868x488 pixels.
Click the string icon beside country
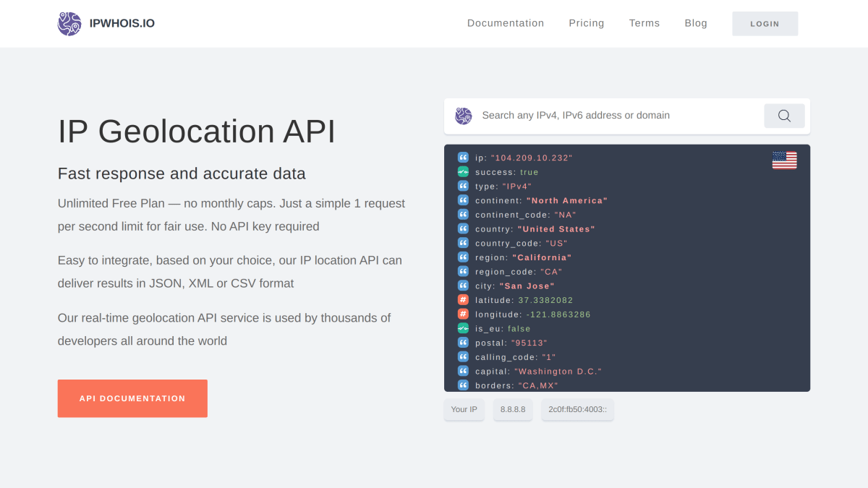(x=463, y=229)
